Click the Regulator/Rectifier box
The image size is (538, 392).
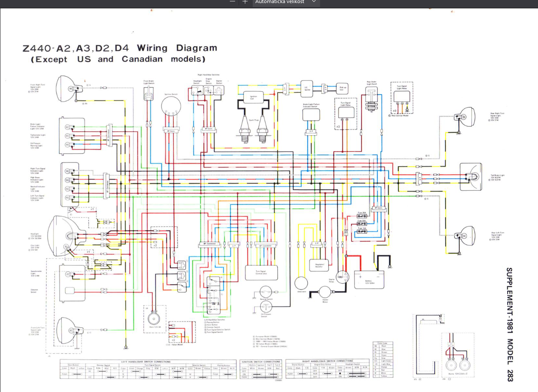click(x=319, y=265)
